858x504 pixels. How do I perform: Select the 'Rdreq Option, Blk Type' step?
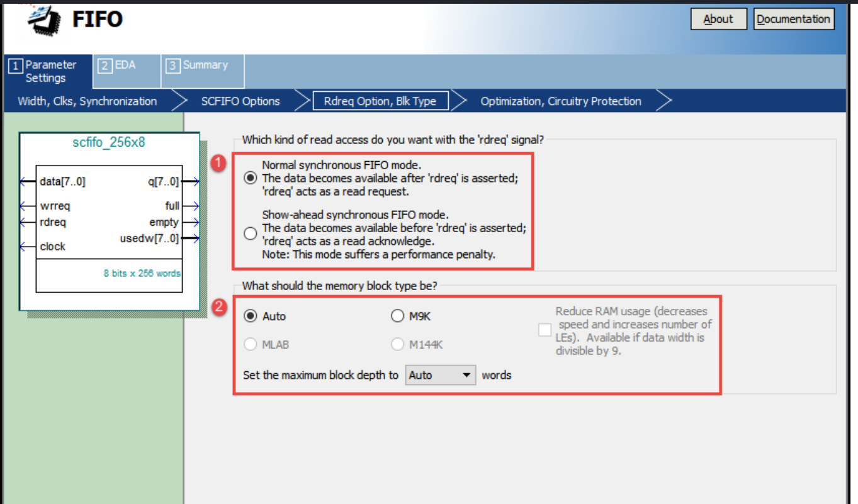pyautogui.click(x=380, y=100)
